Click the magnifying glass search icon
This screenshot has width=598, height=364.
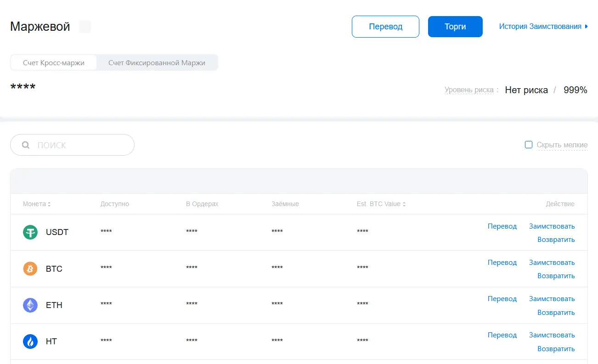[x=26, y=146]
